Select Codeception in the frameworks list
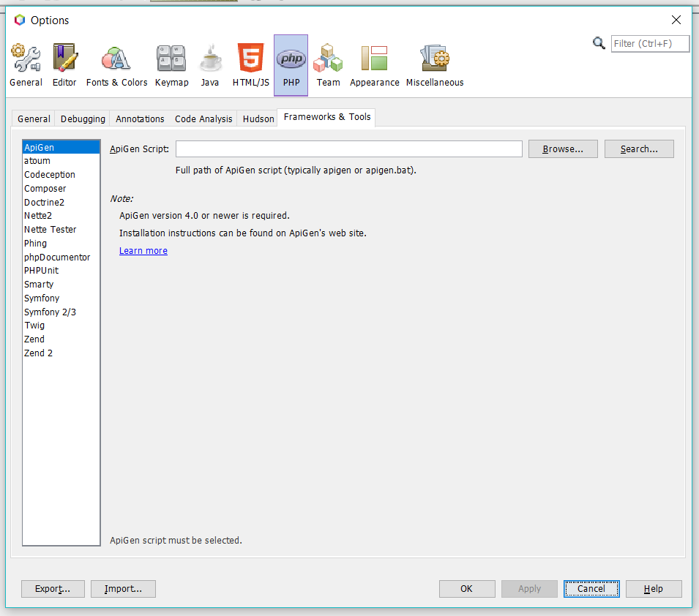 point(61,175)
